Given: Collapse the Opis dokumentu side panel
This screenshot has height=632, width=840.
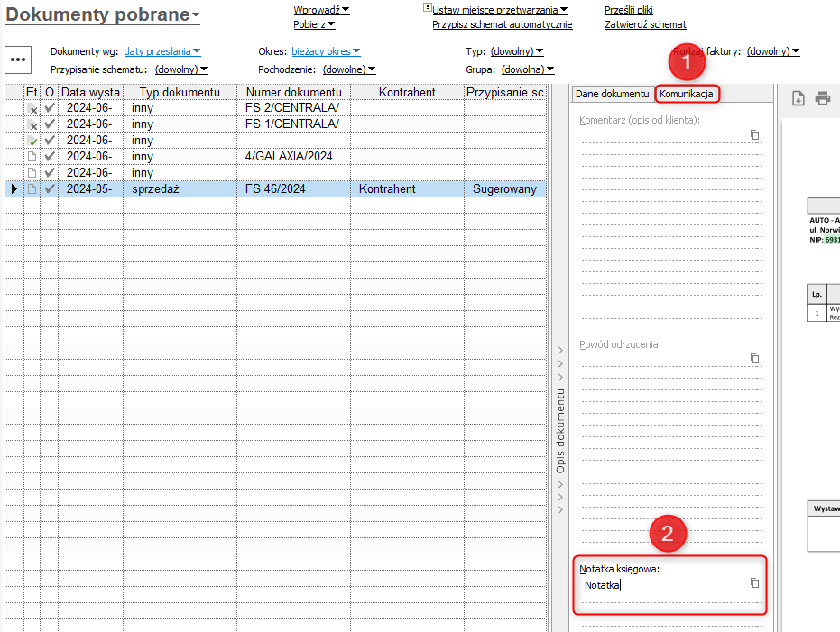Looking at the screenshot, I should pyautogui.click(x=560, y=431).
